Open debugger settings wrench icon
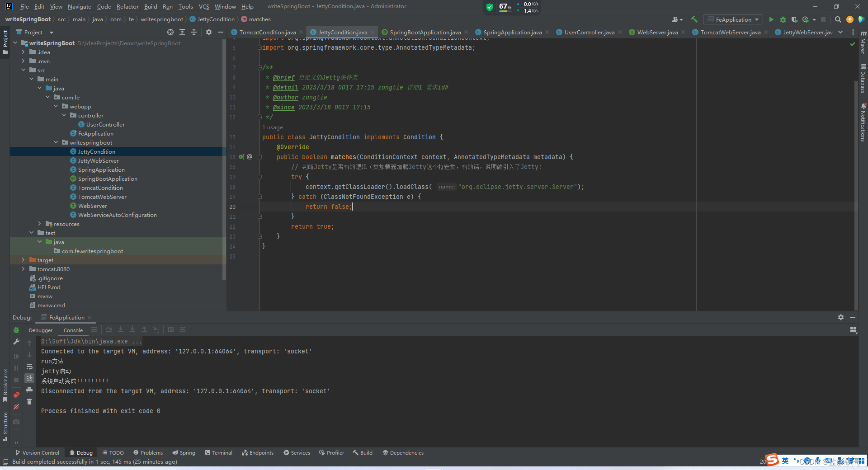 click(16, 342)
